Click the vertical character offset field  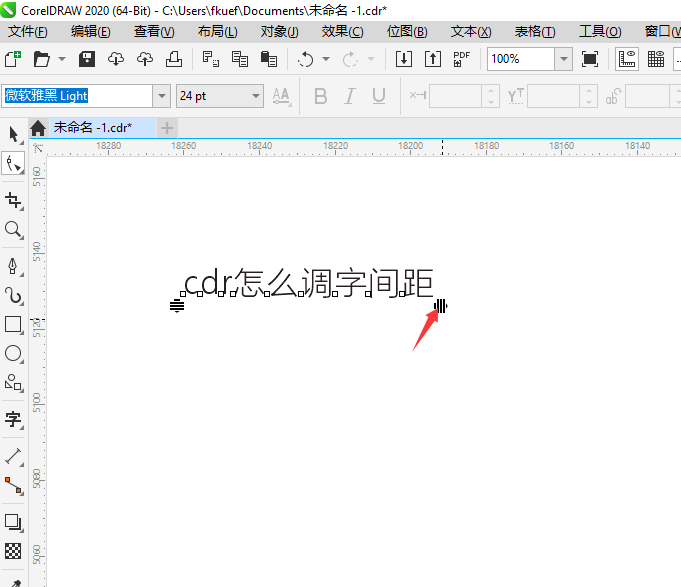point(554,96)
